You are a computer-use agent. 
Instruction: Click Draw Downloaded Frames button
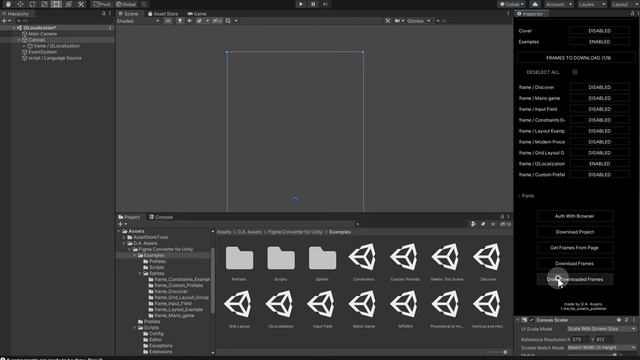[x=574, y=280]
